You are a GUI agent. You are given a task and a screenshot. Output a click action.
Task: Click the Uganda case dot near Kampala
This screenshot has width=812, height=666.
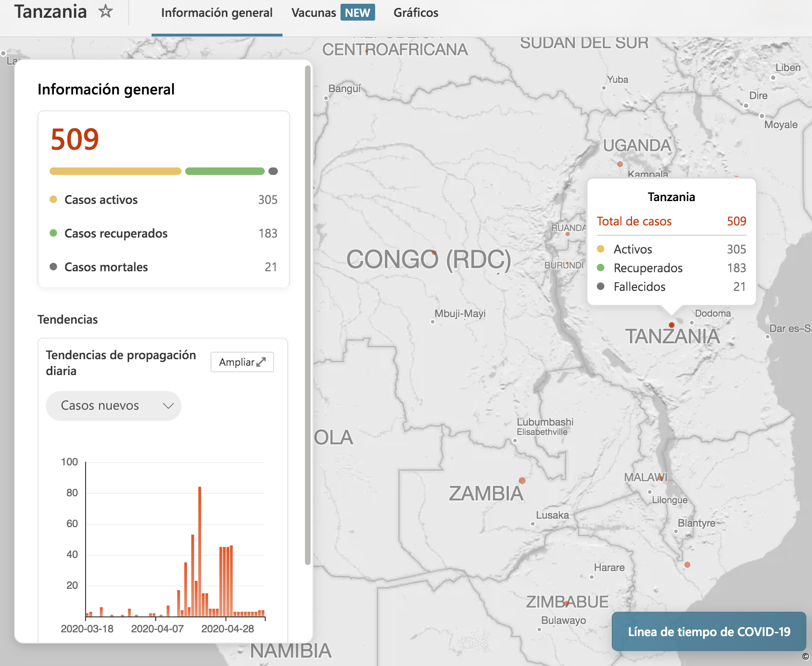click(620, 164)
